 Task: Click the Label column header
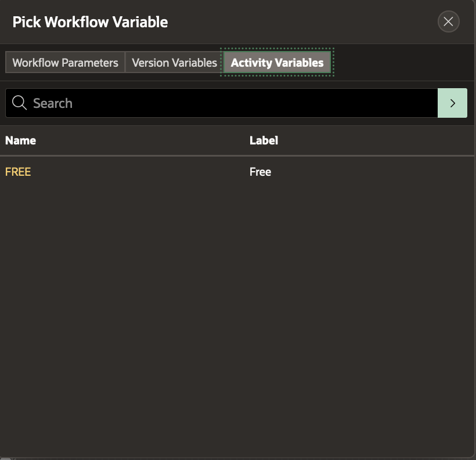point(264,140)
